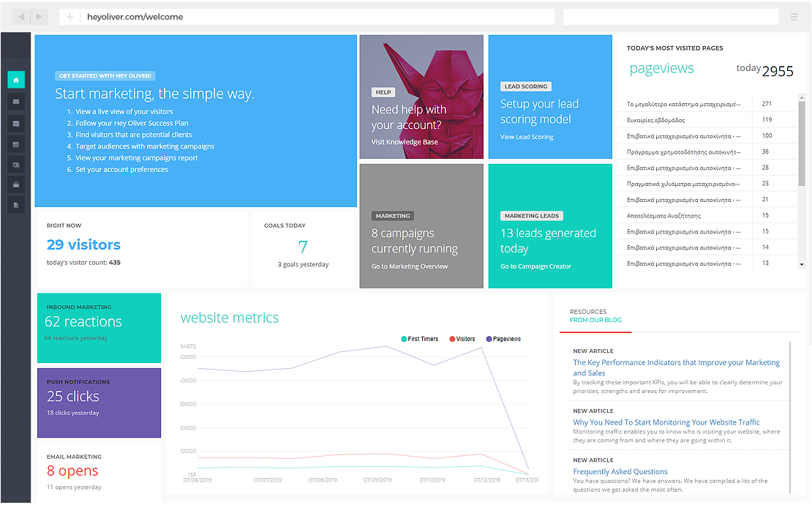Screen dimensions: 812x505
Task: Click the goals today value 7
Action: 303,247
